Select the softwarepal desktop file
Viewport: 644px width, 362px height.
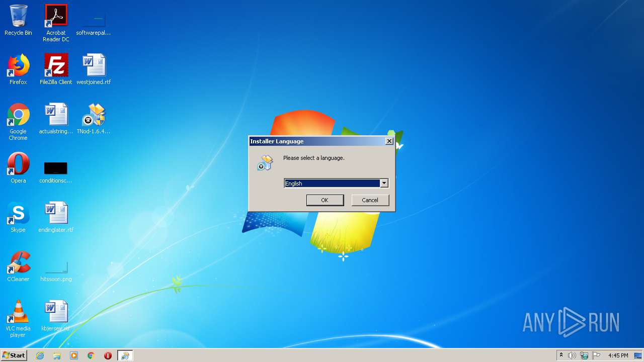[x=94, y=23]
